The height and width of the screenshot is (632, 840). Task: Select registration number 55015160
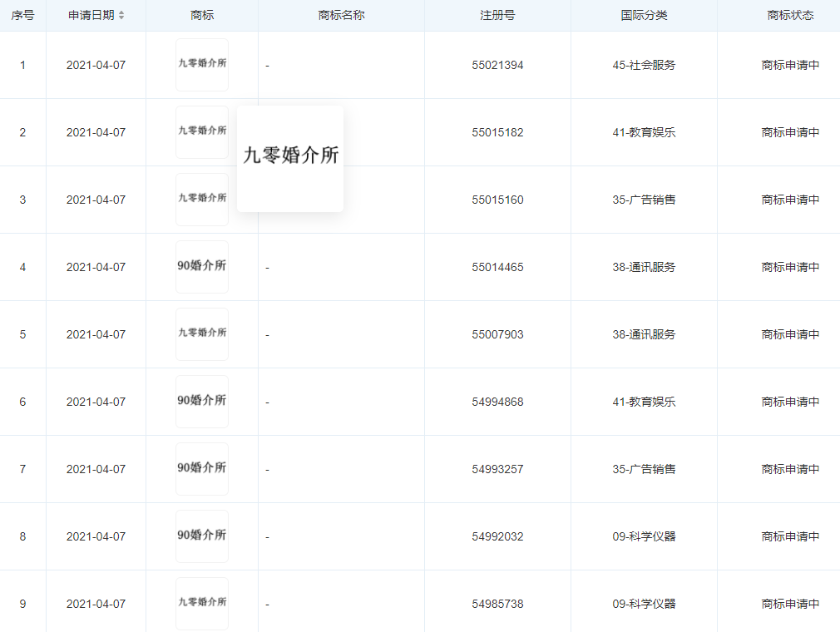pyautogui.click(x=497, y=200)
